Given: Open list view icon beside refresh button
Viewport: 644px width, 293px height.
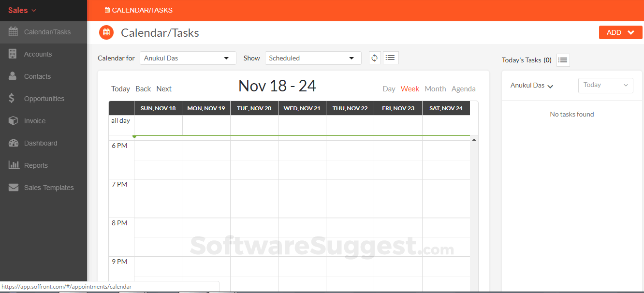Looking at the screenshot, I should 391,58.
